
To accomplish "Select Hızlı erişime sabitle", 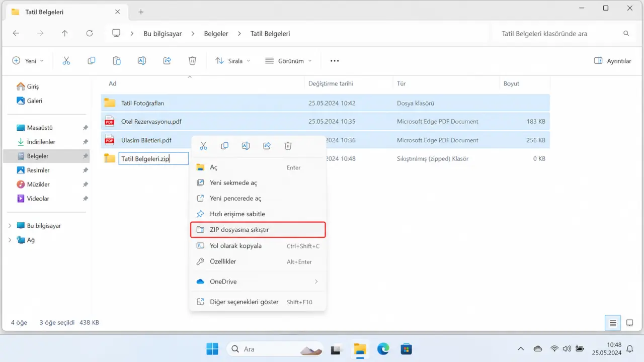I will (258, 214).
